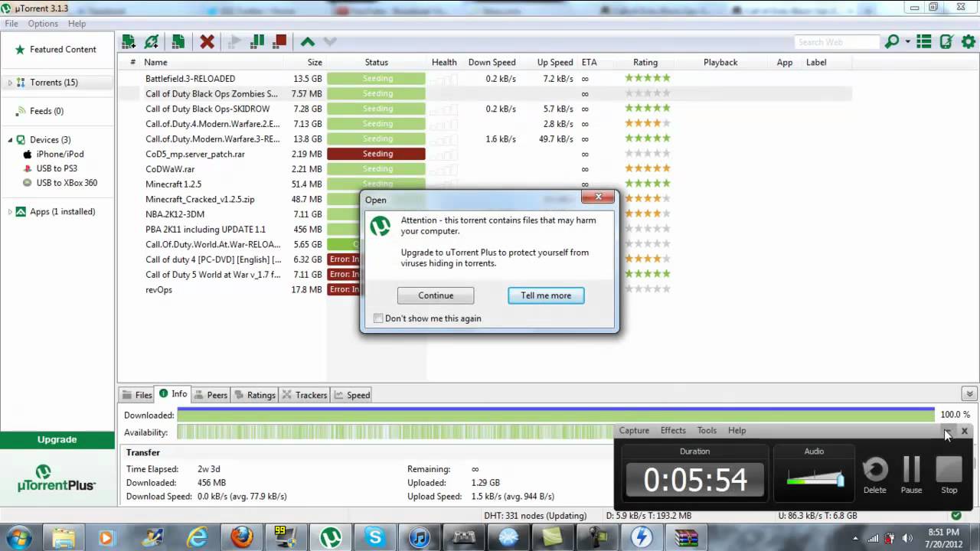Image resolution: width=980 pixels, height=551 pixels.
Task: Click the red Stop torrent icon
Action: point(280,41)
